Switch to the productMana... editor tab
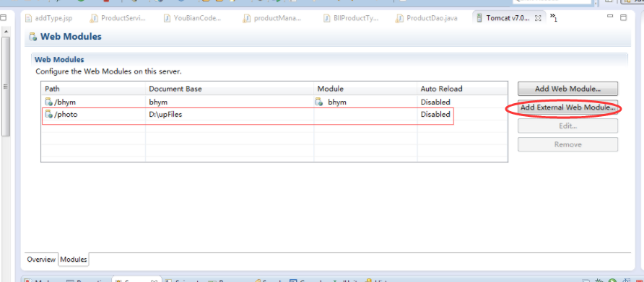This screenshot has height=282, width=644. tap(271, 19)
